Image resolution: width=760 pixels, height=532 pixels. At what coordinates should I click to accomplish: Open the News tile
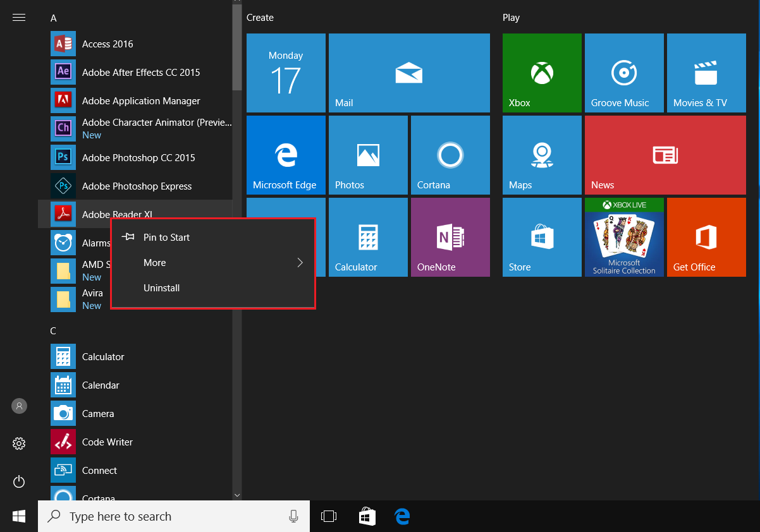tap(665, 155)
